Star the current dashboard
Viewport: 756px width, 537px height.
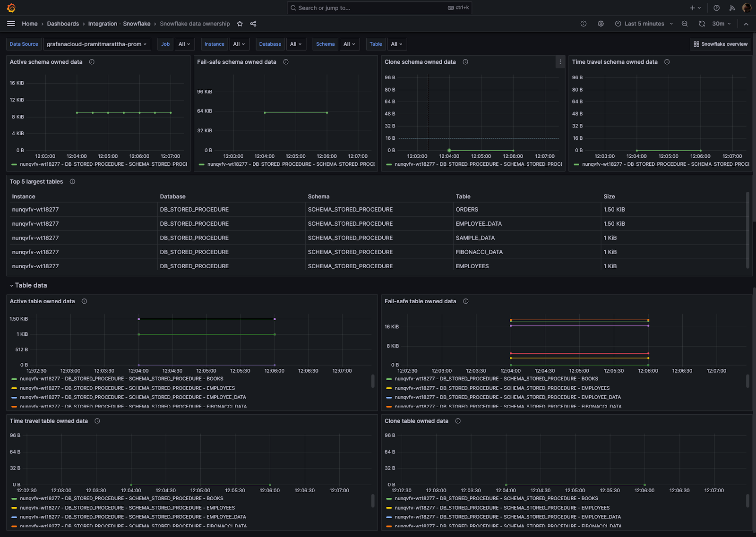[x=240, y=23]
